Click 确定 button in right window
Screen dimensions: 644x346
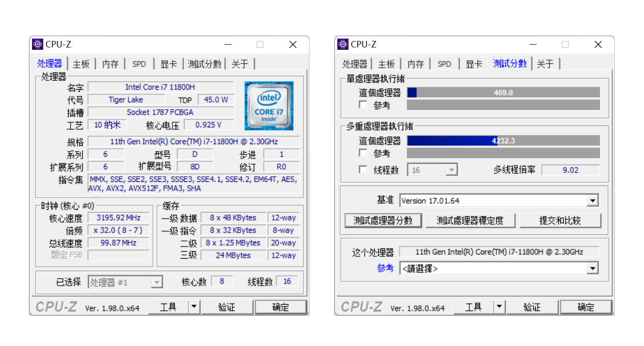point(586,307)
